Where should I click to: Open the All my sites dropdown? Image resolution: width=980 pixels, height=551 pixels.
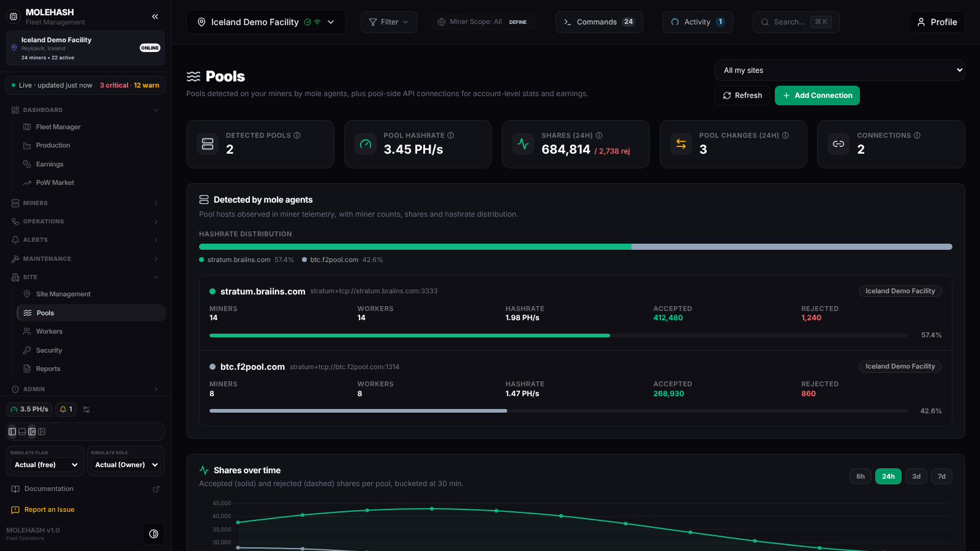[840, 70]
